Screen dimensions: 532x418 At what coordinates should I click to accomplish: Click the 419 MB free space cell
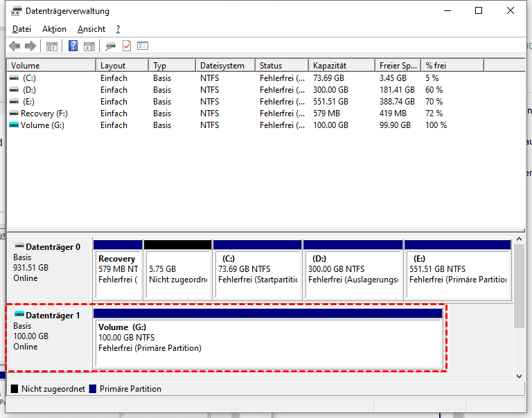[393, 113]
